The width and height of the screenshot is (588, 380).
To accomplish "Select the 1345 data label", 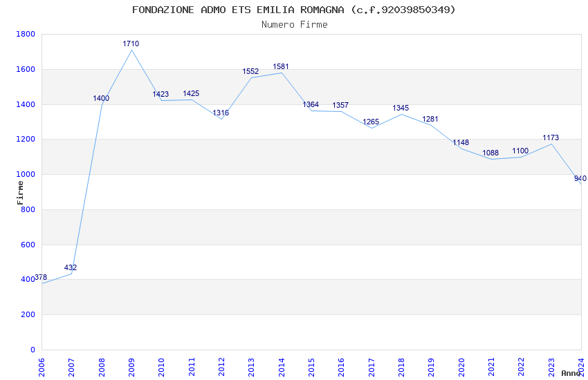I will point(401,108).
